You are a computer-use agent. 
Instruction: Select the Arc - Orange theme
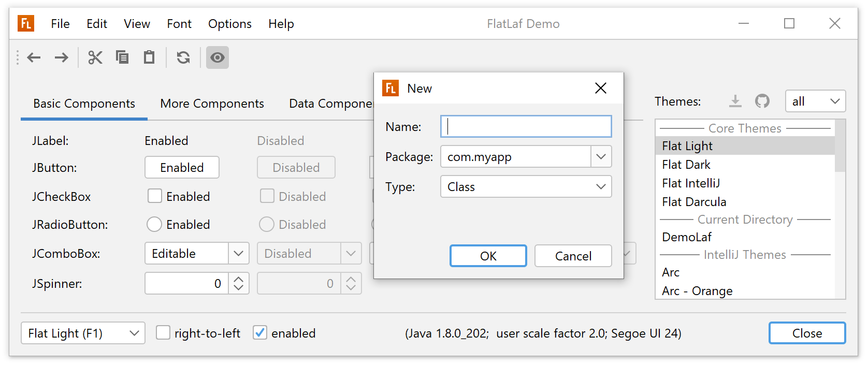point(745,290)
